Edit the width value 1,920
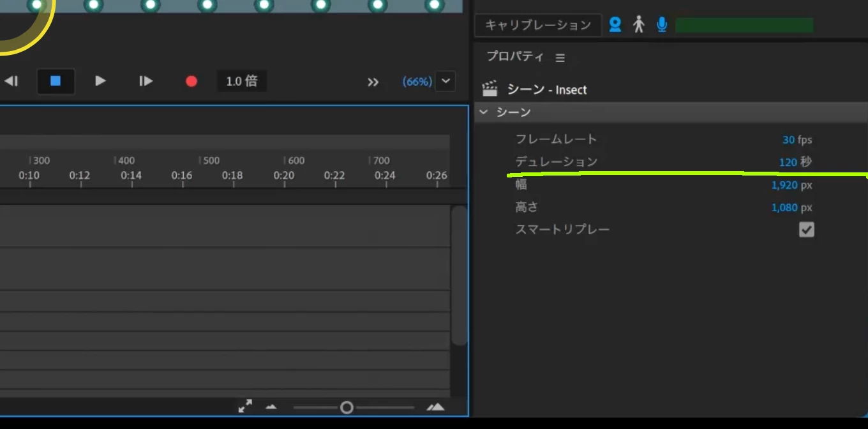The height and width of the screenshot is (429, 868). pyautogui.click(x=784, y=185)
